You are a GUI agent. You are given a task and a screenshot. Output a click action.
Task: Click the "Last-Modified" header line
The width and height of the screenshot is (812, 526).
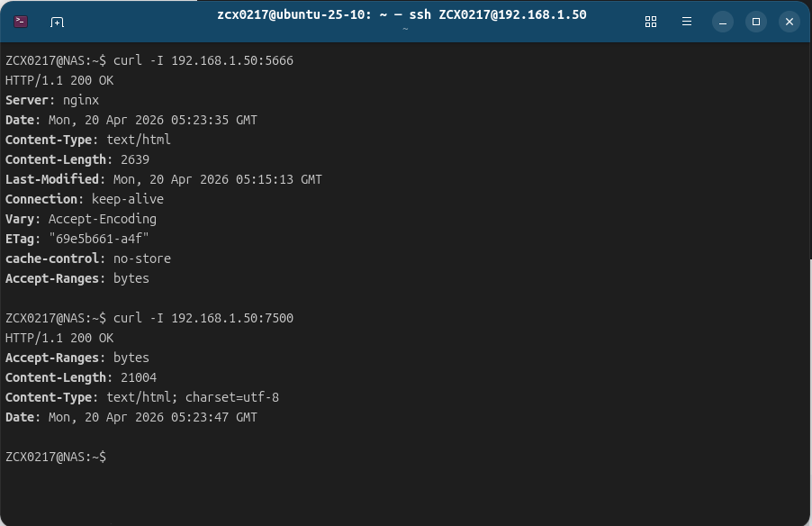coord(163,179)
